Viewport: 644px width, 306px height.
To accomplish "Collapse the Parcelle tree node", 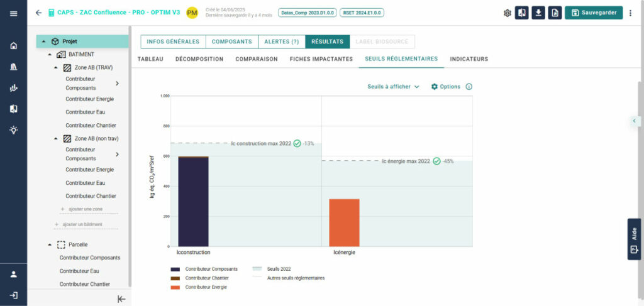I will 50,244.
